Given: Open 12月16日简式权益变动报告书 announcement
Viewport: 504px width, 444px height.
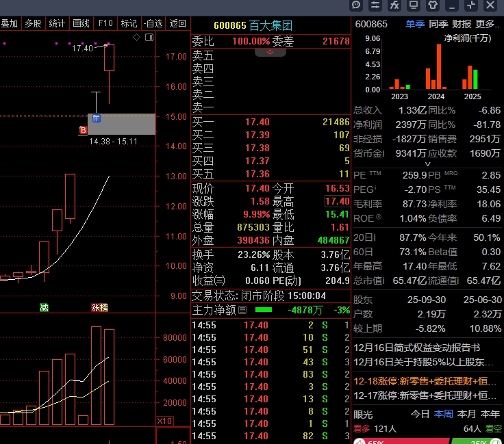Looking at the screenshot, I should click(417, 348).
